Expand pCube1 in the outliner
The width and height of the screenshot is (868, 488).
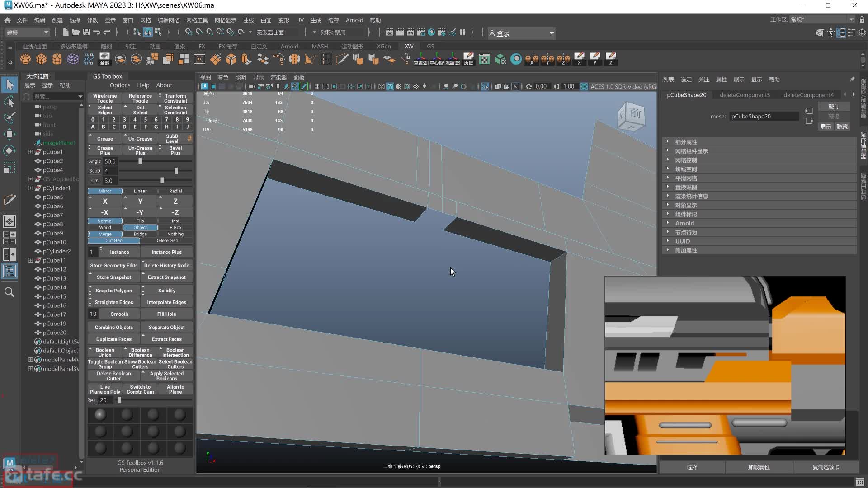click(30, 152)
